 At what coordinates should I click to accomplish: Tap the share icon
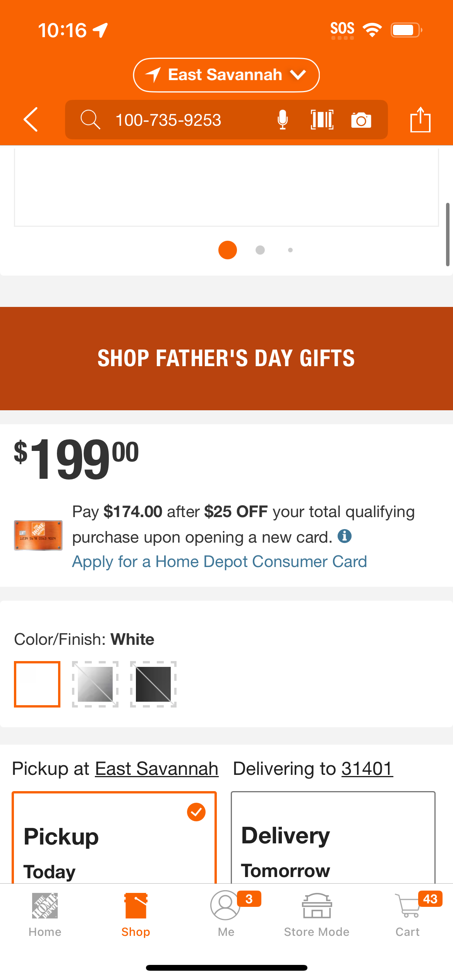click(x=420, y=120)
